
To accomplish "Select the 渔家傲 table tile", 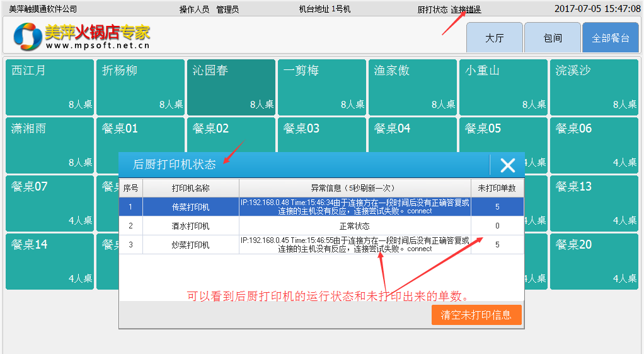I will click(412, 87).
